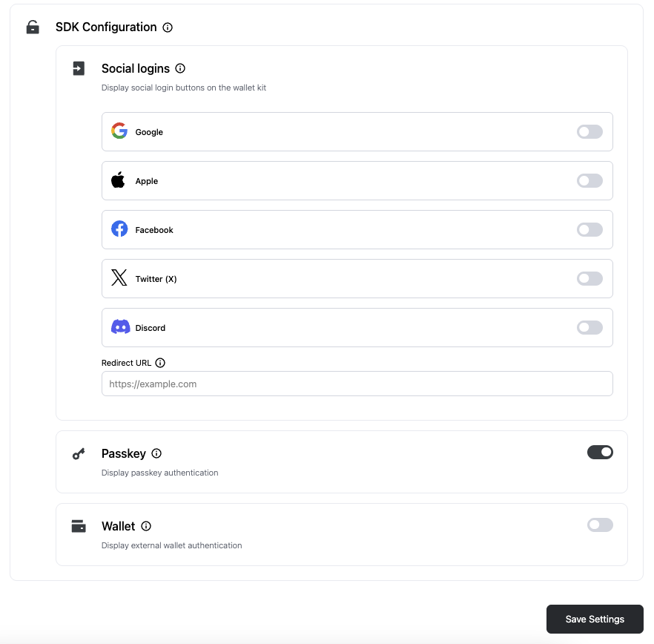Click the unlocked padlock icon

tap(32, 27)
